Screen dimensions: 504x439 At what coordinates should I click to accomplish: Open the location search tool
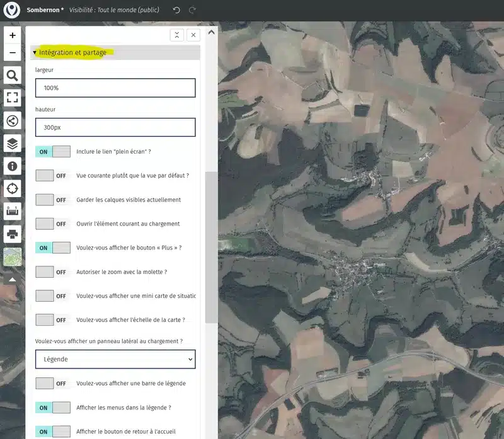[12, 76]
